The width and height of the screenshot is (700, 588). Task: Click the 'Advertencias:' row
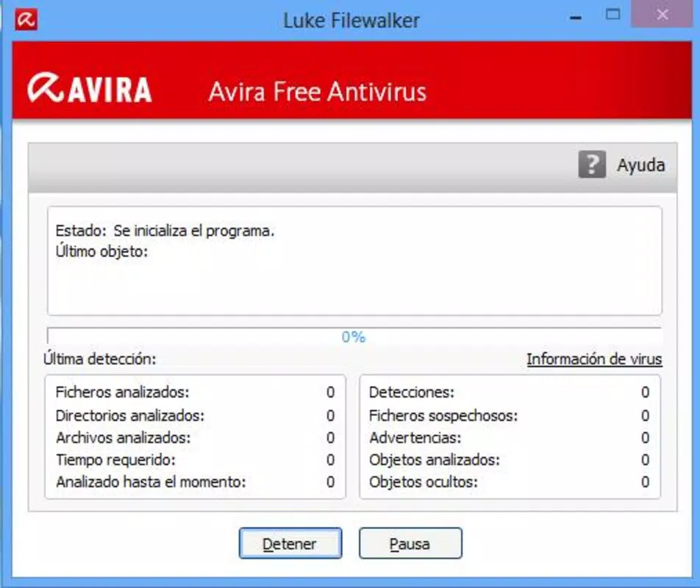pyautogui.click(x=510, y=437)
